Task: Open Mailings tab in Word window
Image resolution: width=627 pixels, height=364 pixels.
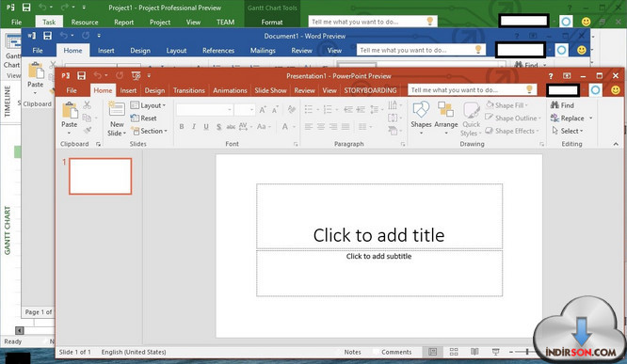Action: point(263,51)
